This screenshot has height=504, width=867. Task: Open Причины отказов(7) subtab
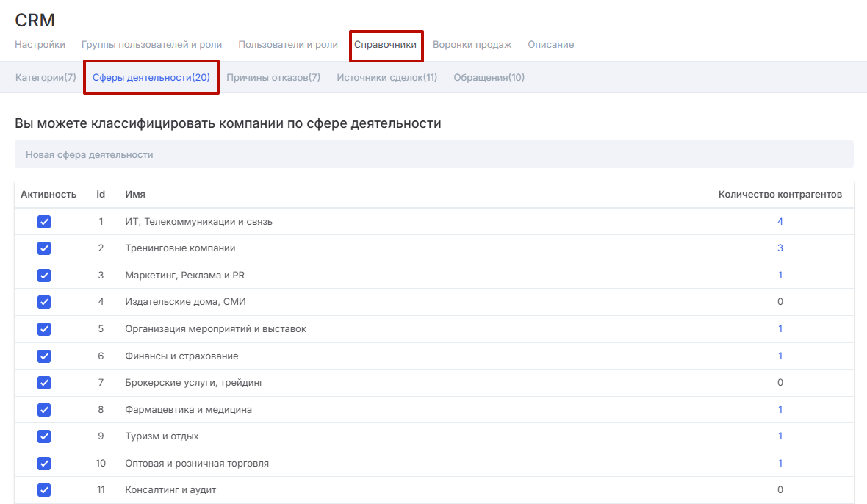coord(273,78)
